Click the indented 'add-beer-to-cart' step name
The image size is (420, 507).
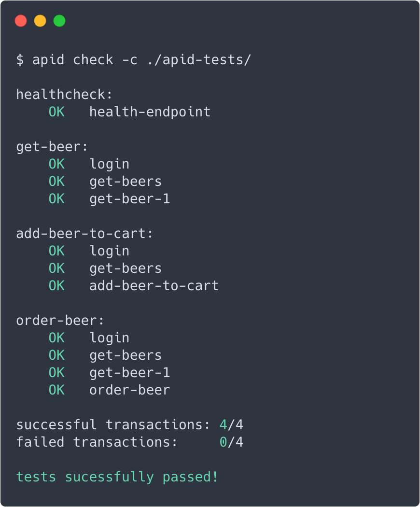154,286
